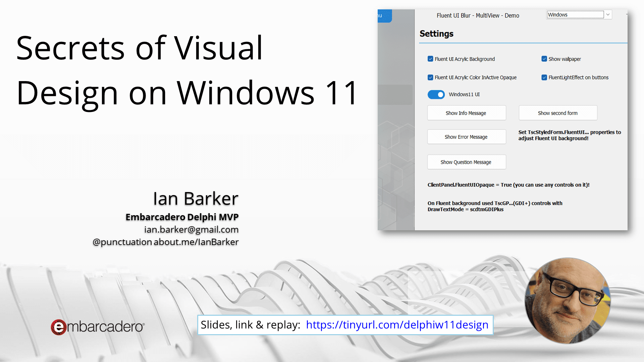Uncheck the Show wallpaper checkbox

point(544,59)
